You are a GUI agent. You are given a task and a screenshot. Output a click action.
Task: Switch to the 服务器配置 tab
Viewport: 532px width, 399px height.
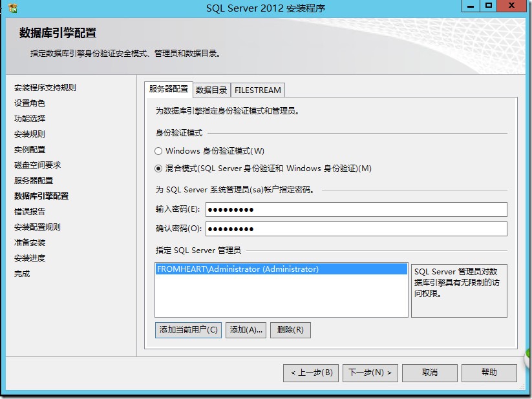[169, 89]
